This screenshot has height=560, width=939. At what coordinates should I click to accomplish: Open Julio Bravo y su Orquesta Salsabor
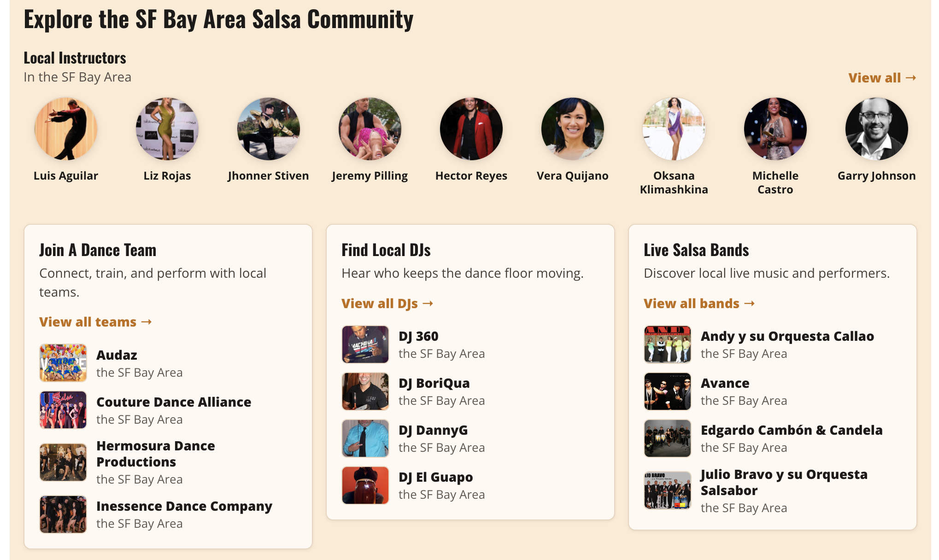tap(784, 482)
